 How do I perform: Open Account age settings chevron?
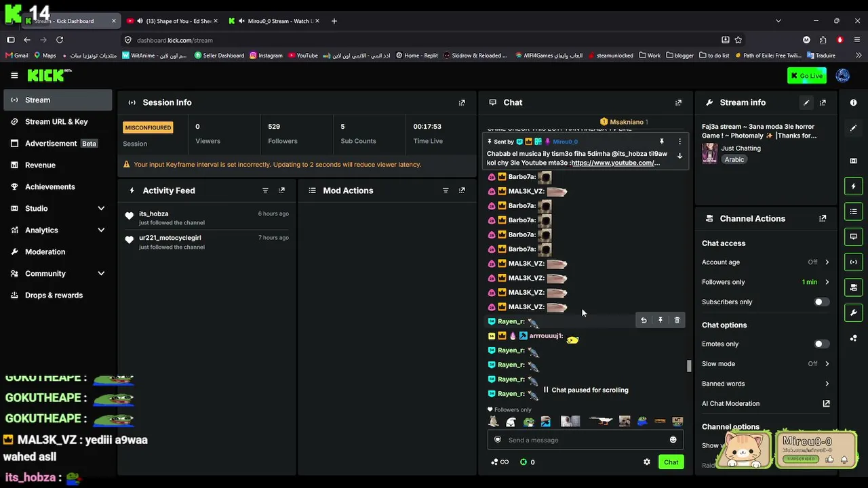(827, 262)
